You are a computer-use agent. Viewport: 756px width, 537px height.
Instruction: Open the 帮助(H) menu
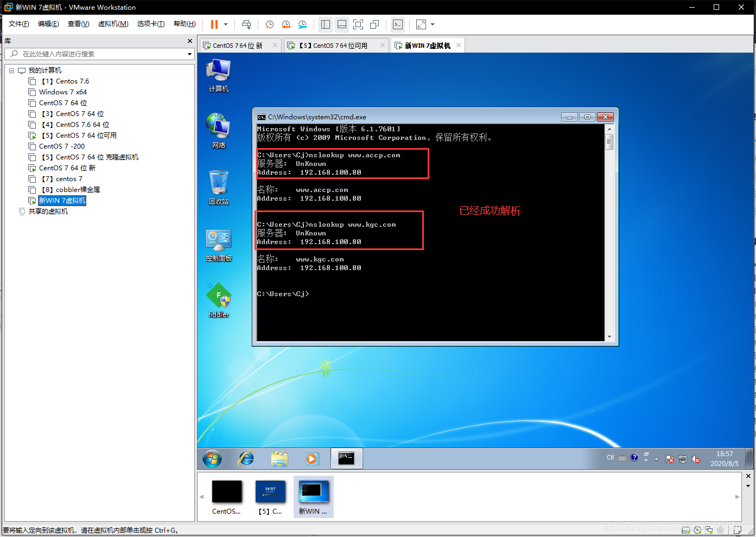185,24
